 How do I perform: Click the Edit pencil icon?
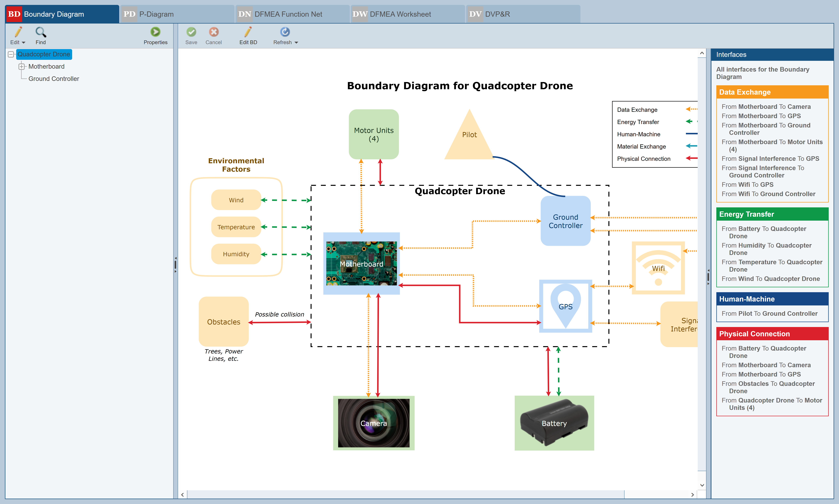coord(18,32)
